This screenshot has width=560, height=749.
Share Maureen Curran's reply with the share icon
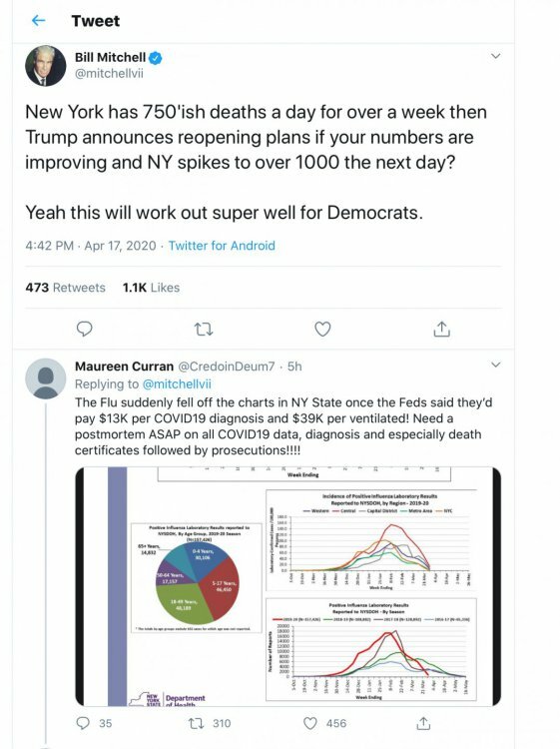(423, 723)
